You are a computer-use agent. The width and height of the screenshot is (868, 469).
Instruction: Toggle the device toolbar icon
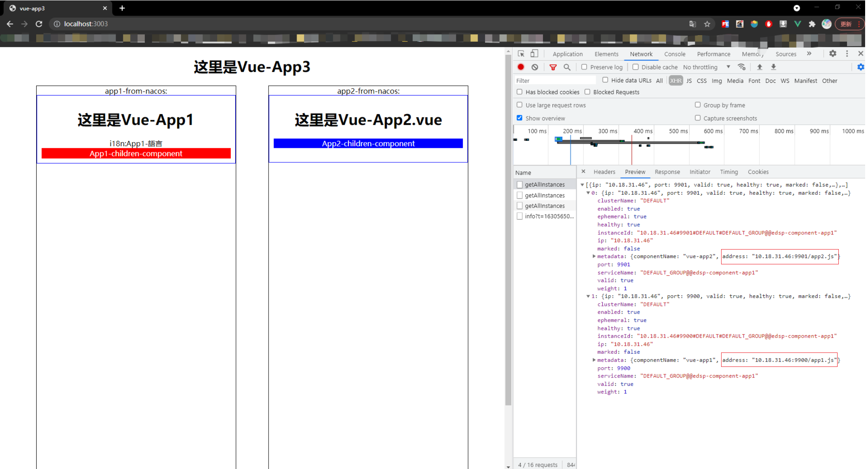534,54
